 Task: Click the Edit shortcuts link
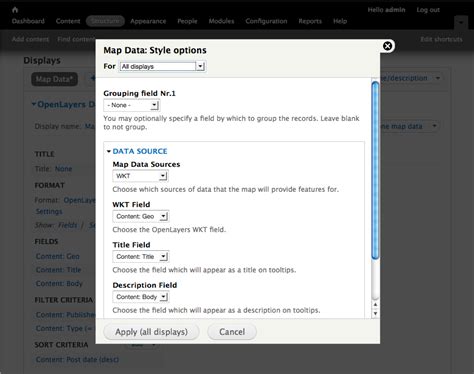coord(441,39)
